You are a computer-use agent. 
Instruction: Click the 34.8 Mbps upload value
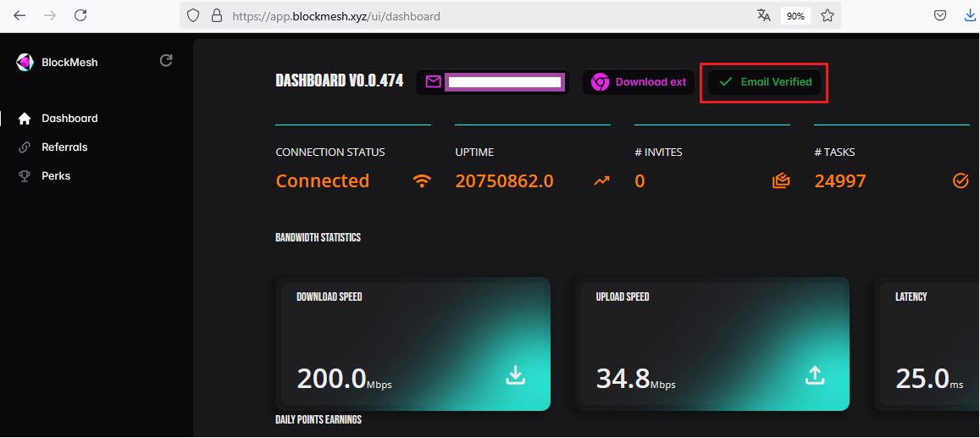click(635, 379)
